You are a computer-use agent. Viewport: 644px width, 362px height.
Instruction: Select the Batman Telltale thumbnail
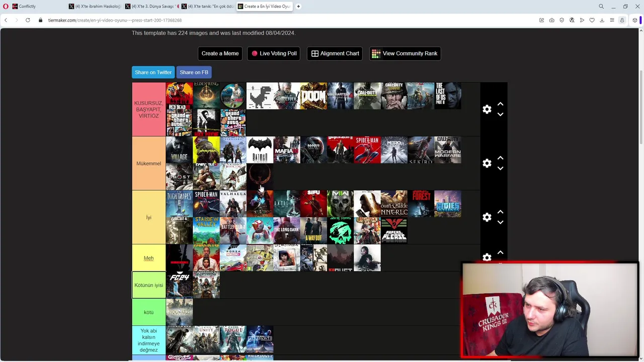click(x=260, y=150)
